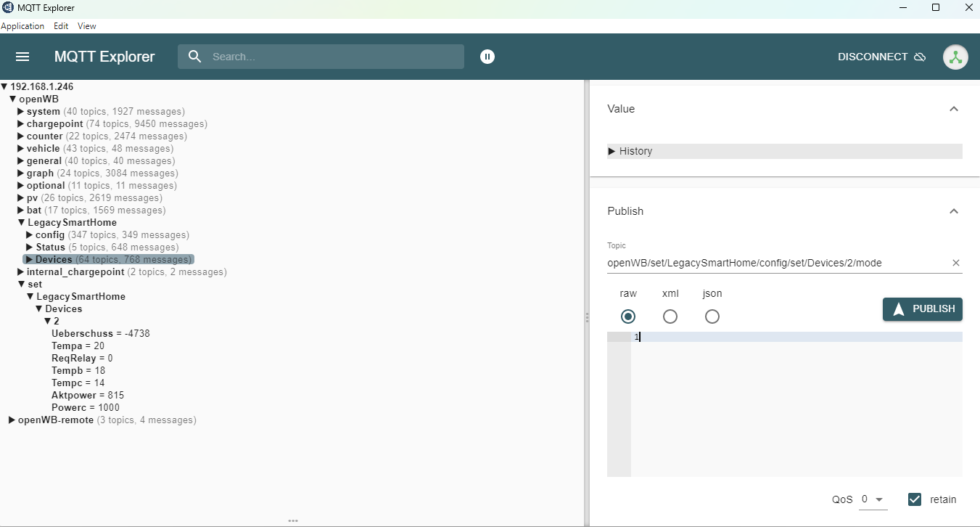Open the Application menu

22,26
